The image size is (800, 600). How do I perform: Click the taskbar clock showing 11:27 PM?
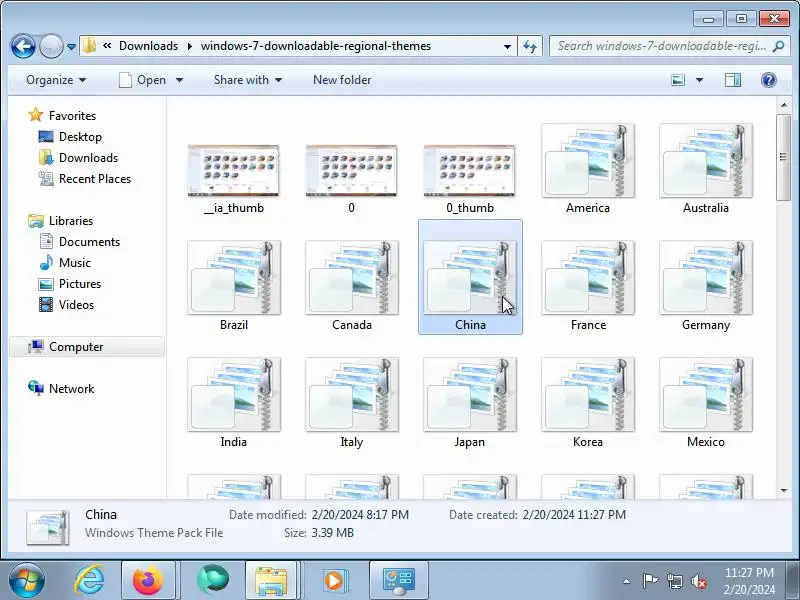point(749,581)
